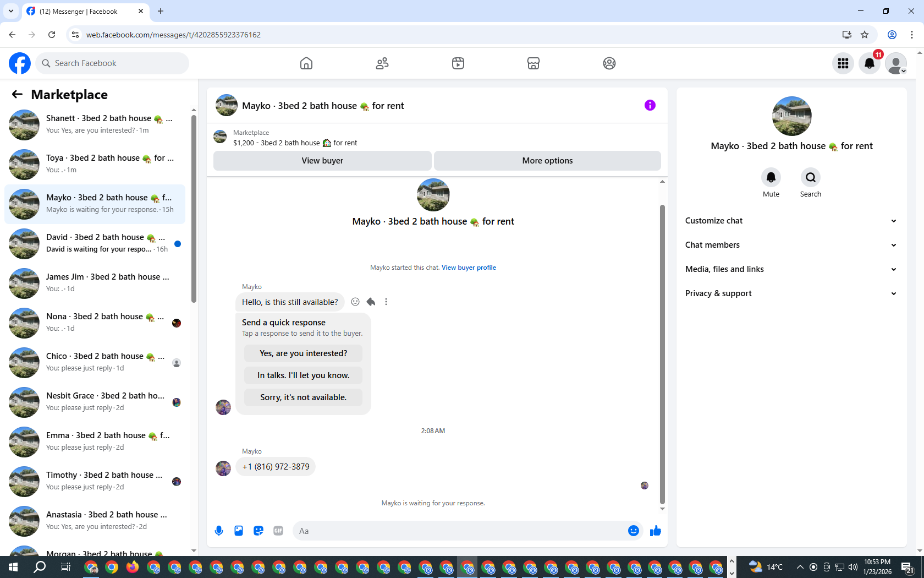
Task: Open the Windows notification center
Action: coord(908,567)
